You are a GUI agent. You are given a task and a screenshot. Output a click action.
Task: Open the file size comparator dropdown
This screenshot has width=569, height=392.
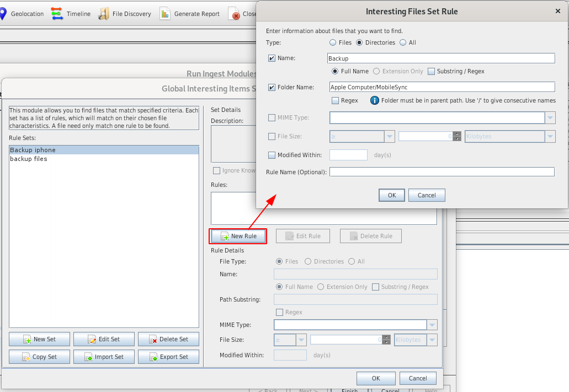390,137
